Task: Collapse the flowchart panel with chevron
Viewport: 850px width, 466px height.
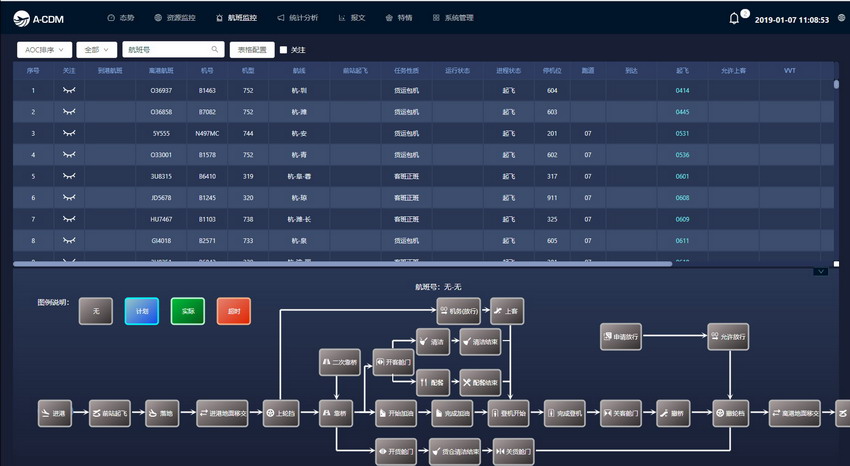Action: click(821, 271)
